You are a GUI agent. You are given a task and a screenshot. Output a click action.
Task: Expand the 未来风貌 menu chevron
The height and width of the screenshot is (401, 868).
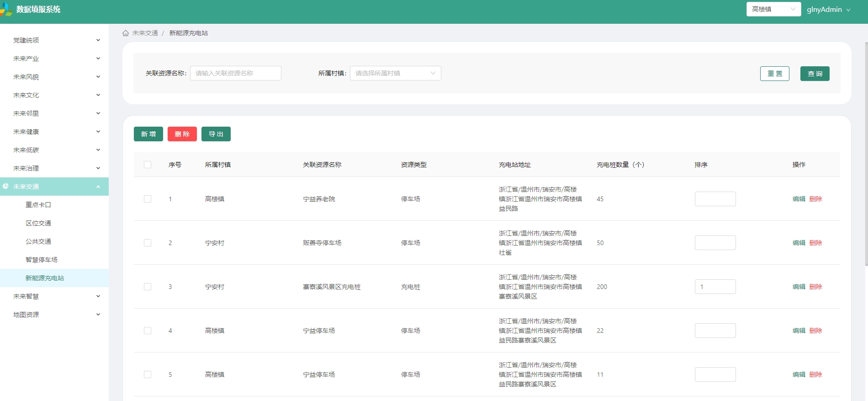[x=98, y=77]
